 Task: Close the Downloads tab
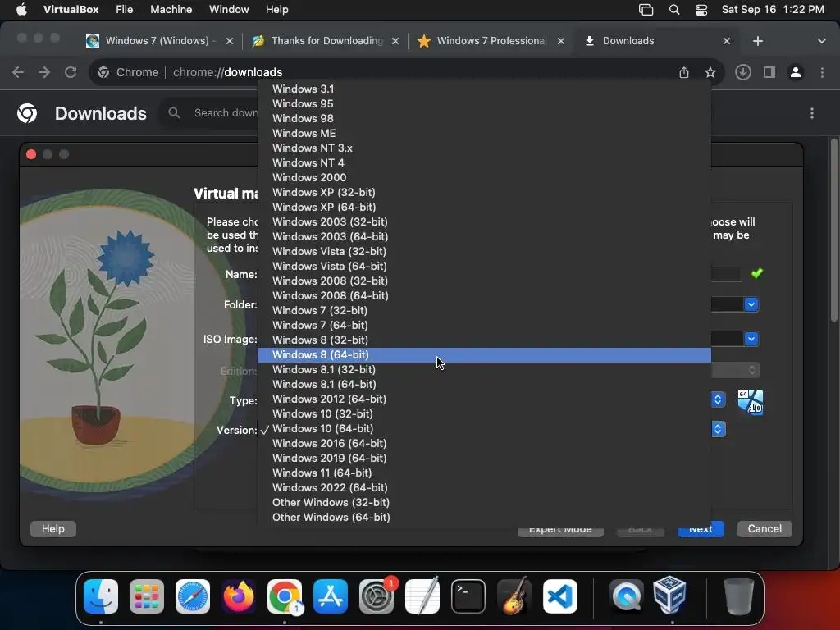click(727, 41)
